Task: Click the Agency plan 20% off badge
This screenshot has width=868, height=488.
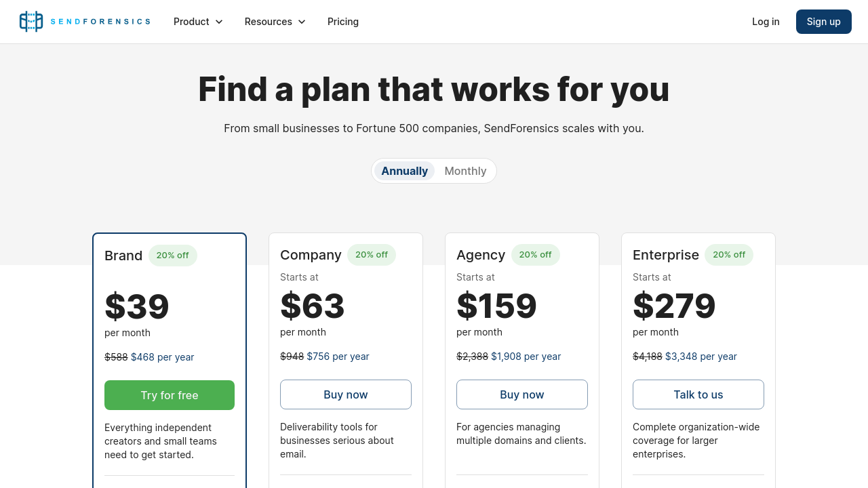Action: tap(536, 255)
